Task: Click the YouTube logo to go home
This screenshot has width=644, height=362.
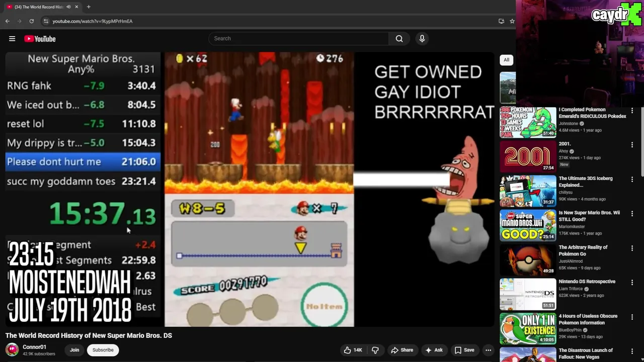Action: point(40,39)
